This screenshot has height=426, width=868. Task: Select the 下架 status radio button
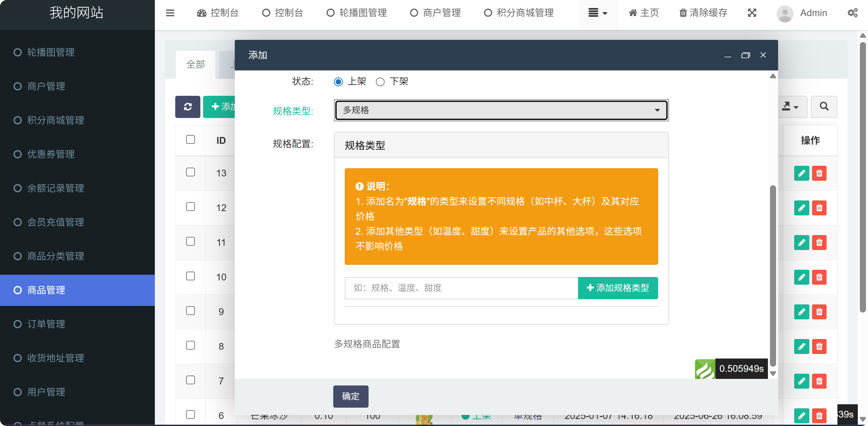380,82
